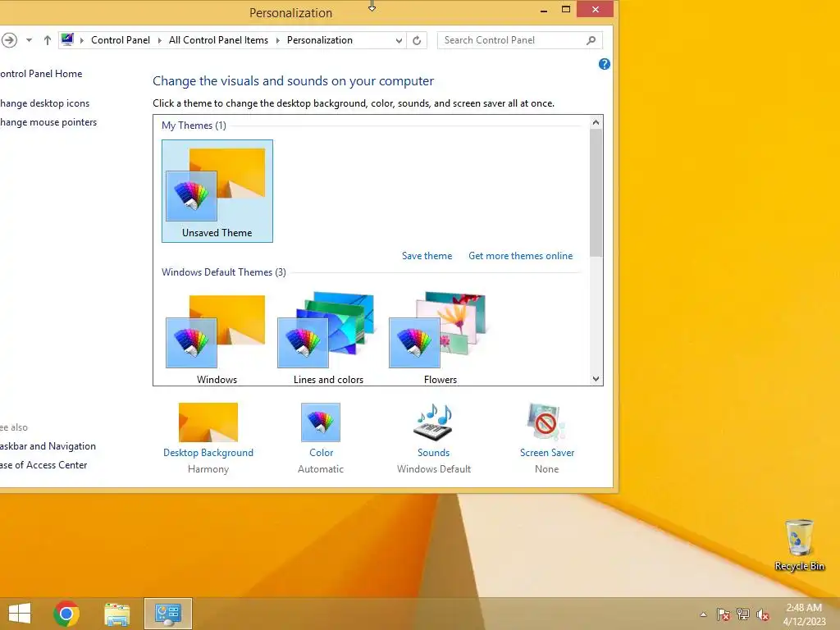Open the recent locations dropdown arrow
This screenshot has width=840, height=630.
tap(29, 40)
